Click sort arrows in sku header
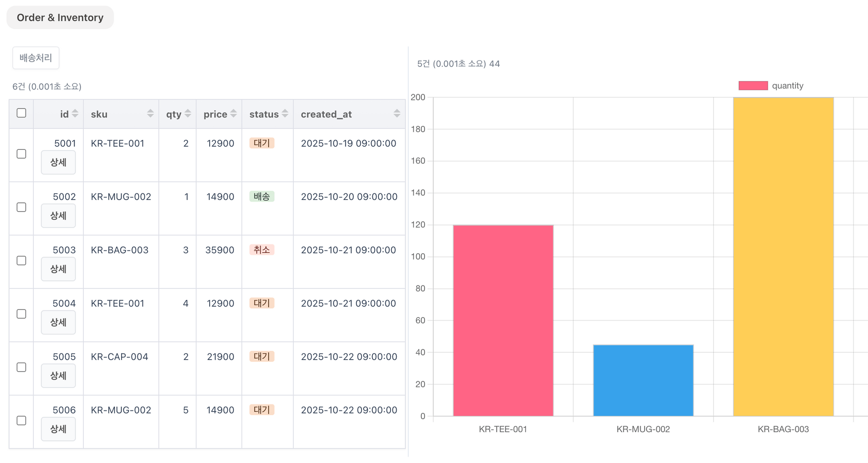Viewport: 868px width, 463px height. [150, 114]
